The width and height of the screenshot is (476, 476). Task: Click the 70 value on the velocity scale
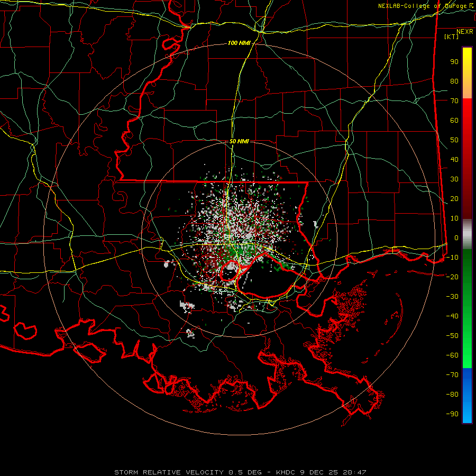(x=454, y=101)
